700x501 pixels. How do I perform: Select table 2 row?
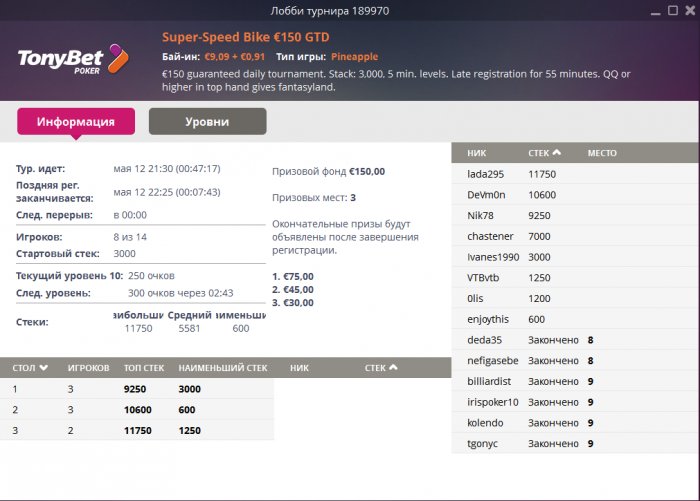coord(137,410)
